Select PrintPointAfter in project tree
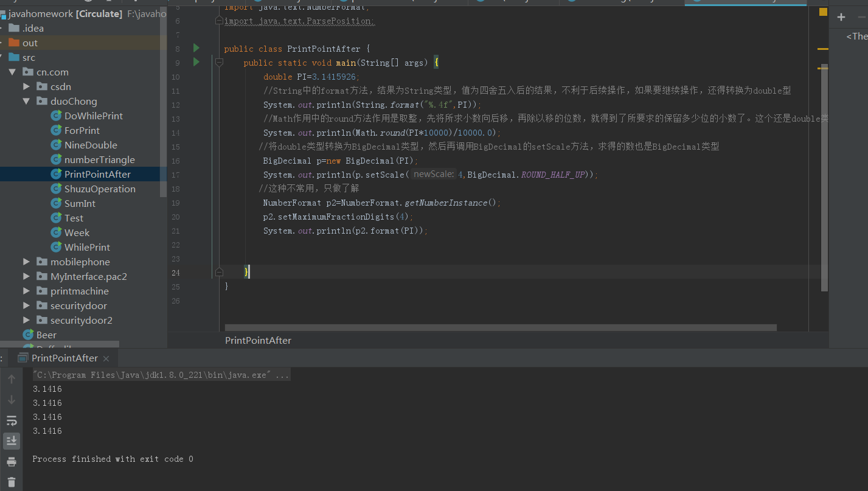This screenshot has height=491, width=868. click(x=97, y=175)
